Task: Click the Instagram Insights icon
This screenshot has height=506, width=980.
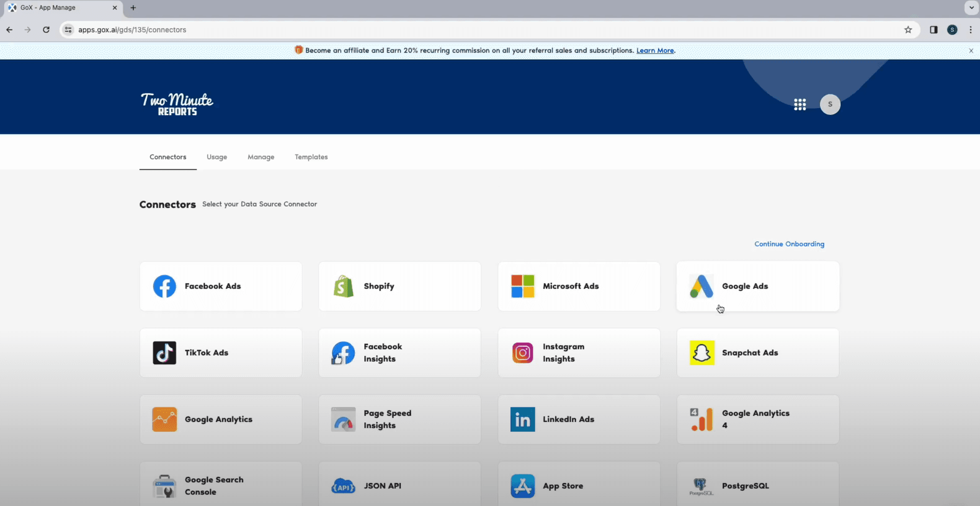Action: click(523, 353)
